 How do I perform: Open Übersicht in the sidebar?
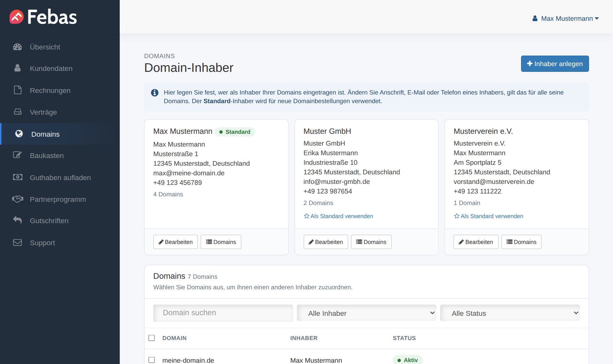pos(60,47)
